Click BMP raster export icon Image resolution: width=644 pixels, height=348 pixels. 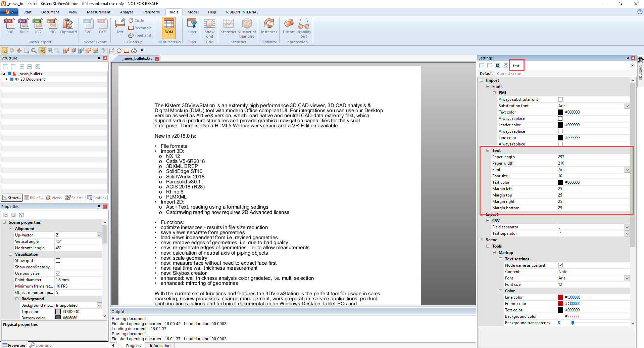pyautogui.click(x=23, y=26)
